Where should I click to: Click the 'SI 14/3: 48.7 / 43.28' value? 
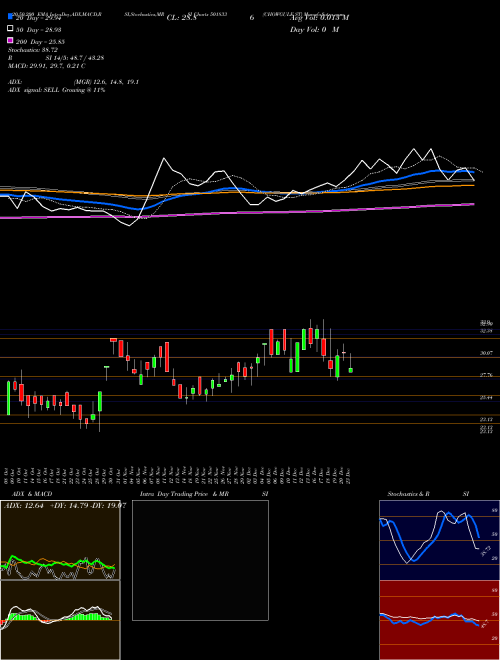pos(75,58)
